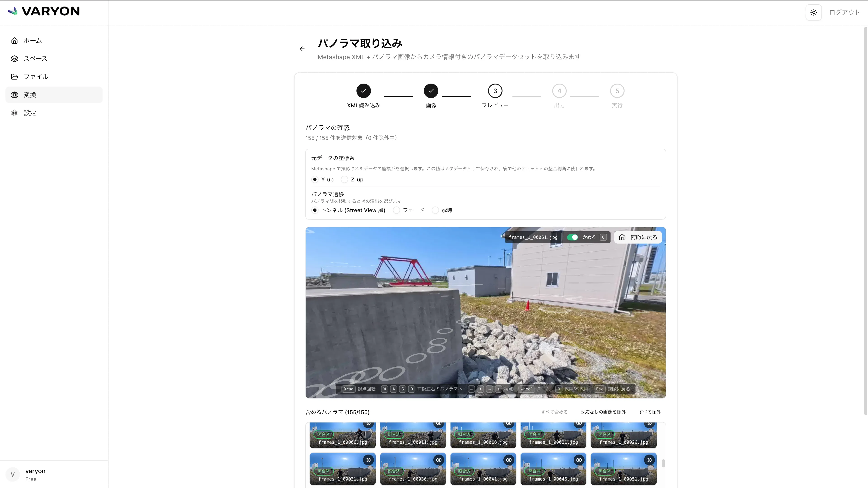Image resolution: width=868 pixels, height=488 pixels.
Task: Toggle eye icon on frames_1_00036.jpg
Action: (439, 460)
